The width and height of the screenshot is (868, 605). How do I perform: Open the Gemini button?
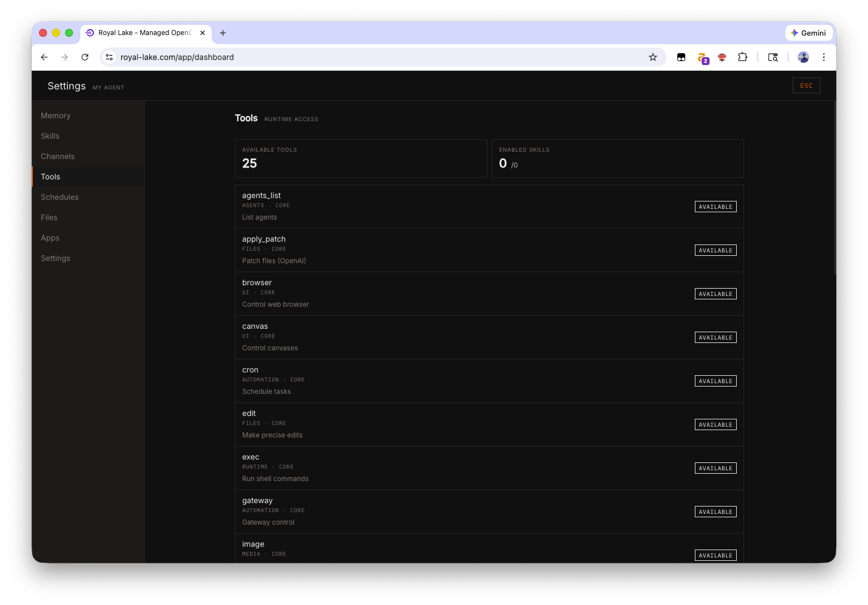pyautogui.click(x=809, y=33)
